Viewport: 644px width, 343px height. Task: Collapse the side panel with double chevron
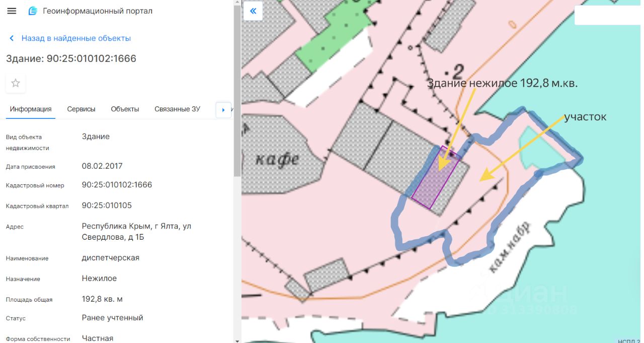click(x=253, y=11)
